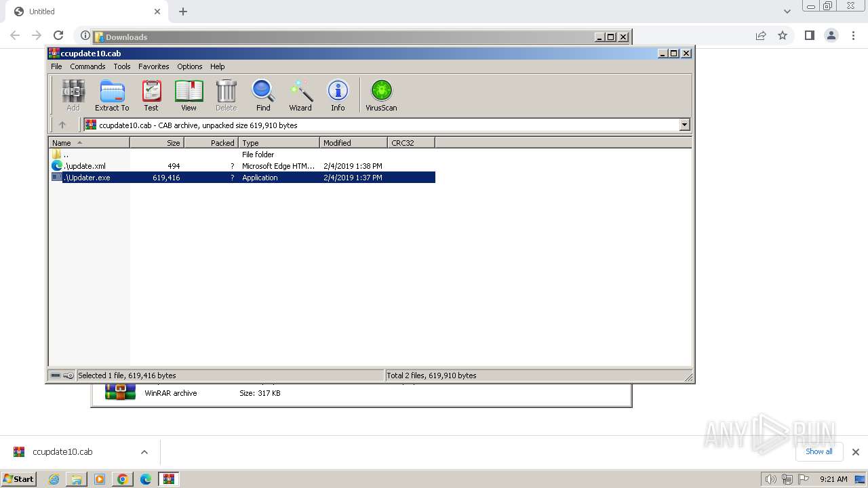The height and width of the screenshot is (488, 868).
Task: Click the Add toolbar icon in WinRAR
Action: (73, 95)
